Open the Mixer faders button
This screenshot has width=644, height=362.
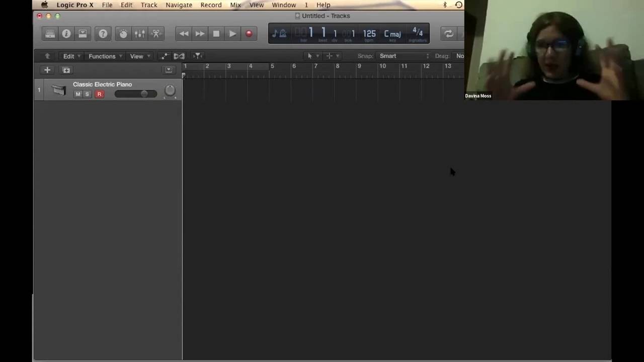tap(140, 34)
